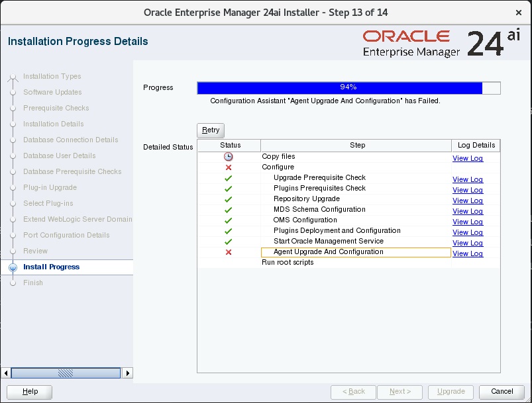532x403 pixels.
Task: Select the Software Updates step
Action: point(52,92)
